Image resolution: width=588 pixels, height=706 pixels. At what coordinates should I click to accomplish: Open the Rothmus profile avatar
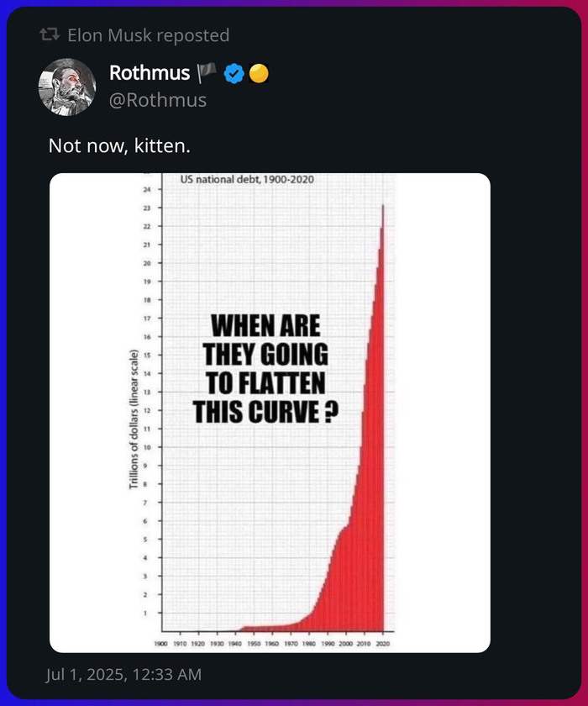point(67,87)
